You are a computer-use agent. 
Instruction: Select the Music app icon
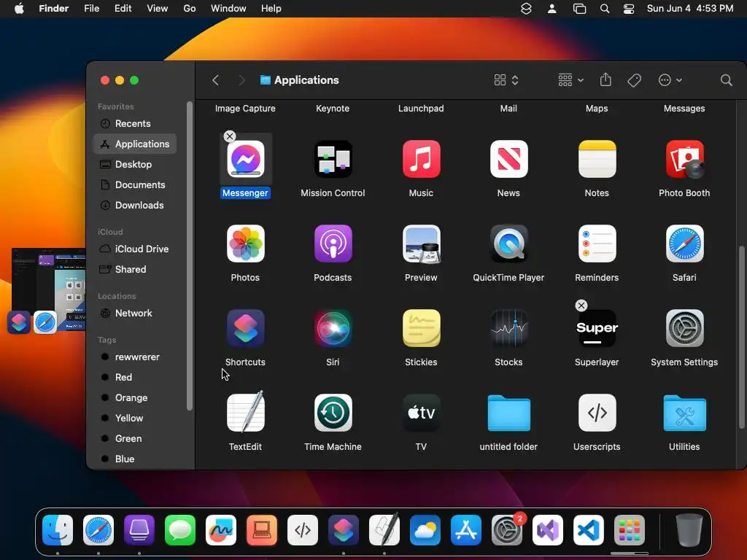421,159
